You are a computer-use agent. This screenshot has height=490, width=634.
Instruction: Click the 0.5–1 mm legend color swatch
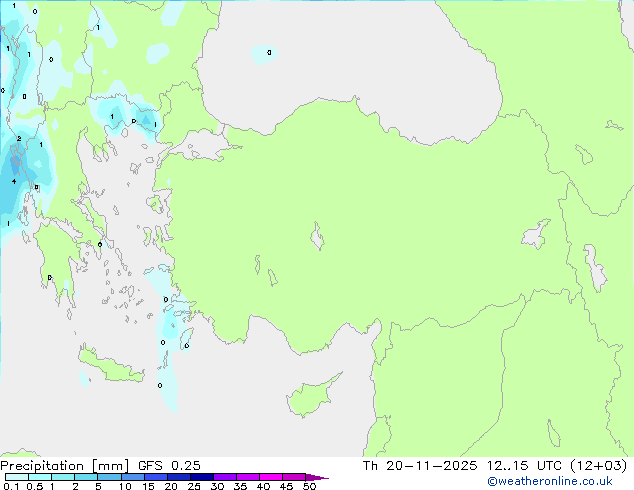[40, 477]
